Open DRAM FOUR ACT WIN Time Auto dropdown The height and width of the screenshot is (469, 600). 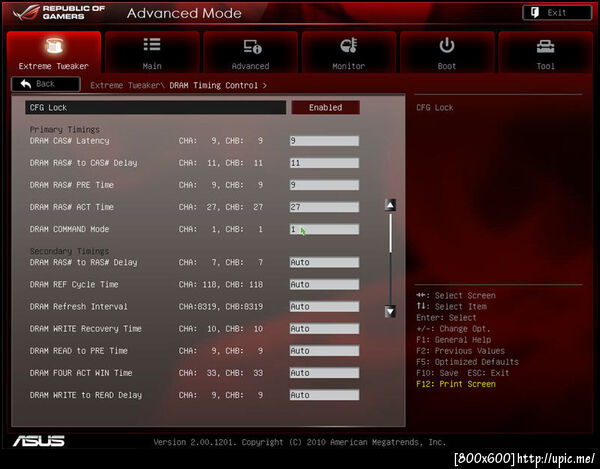[324, 373]
